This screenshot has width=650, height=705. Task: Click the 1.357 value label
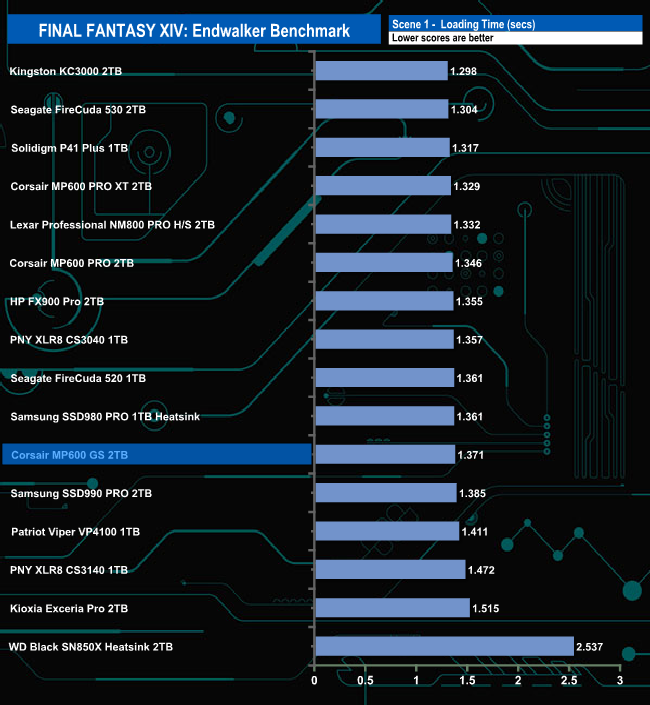(469, 339)
